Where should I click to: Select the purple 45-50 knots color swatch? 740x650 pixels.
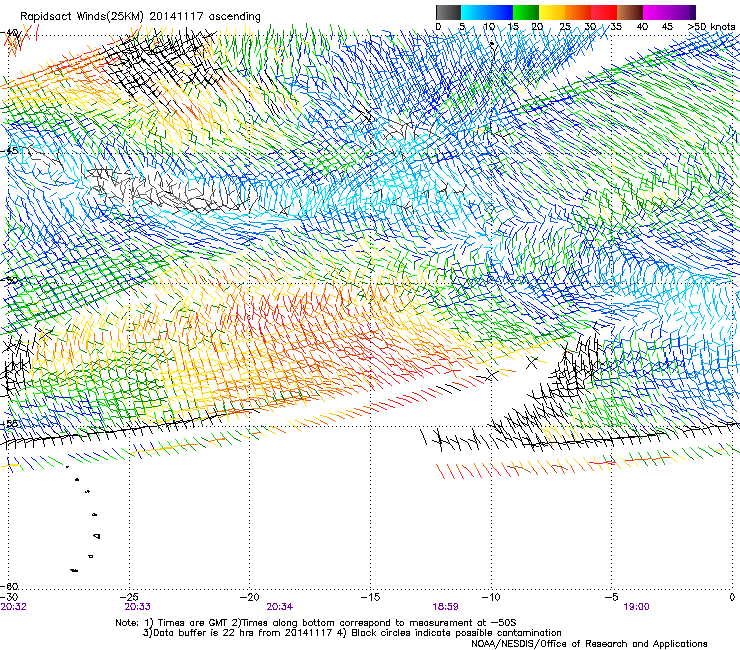click(682, 12)
